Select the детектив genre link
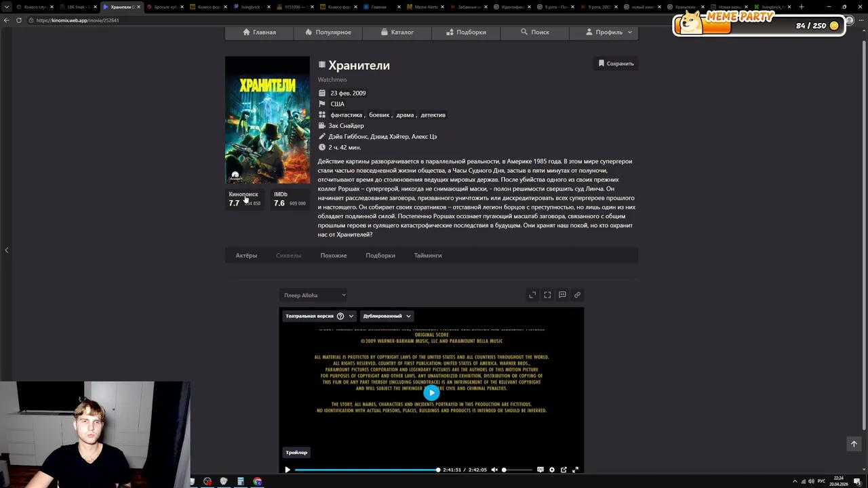The width and height of the screenshot is (868, 488). coord(433,115)
